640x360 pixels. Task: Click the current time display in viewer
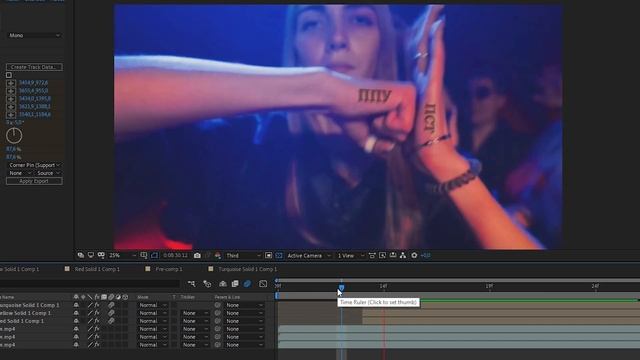tap(176, 256)
